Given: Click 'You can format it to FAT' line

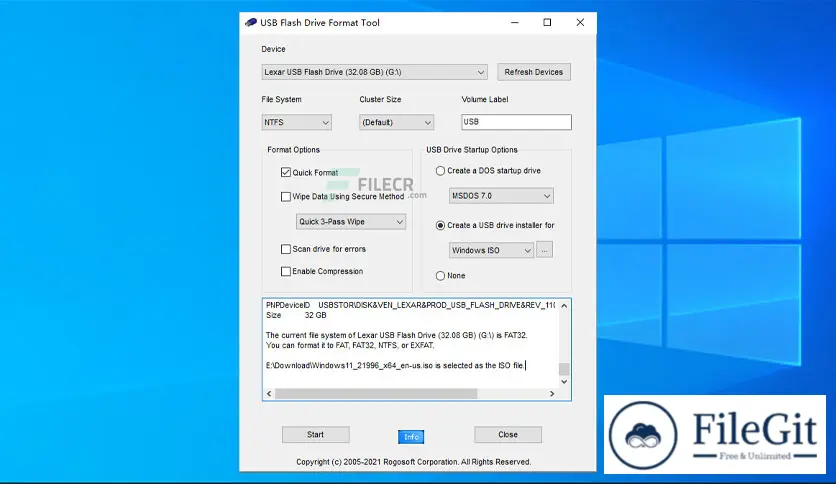Looking at the screenshot, I should (350, 345).
